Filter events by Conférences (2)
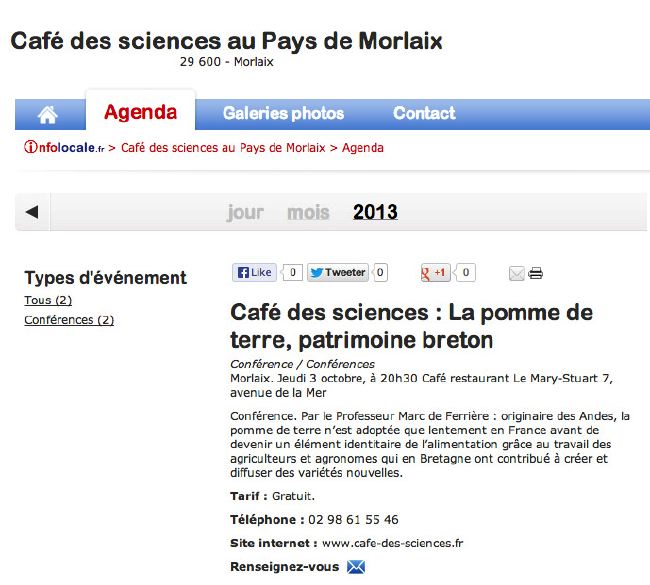The height and width of the screenshot is (585, 650). point(69,320)
